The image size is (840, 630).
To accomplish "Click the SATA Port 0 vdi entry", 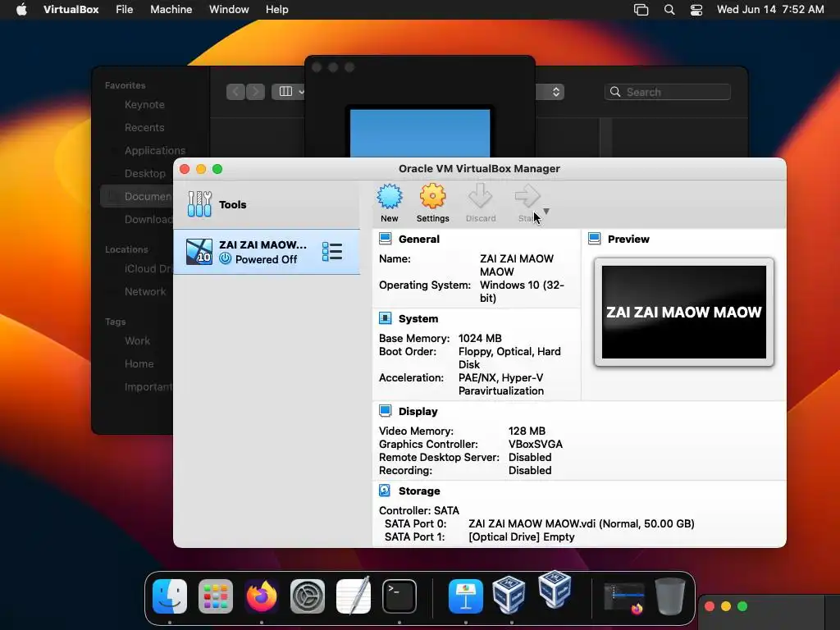I will pos(582,523).
